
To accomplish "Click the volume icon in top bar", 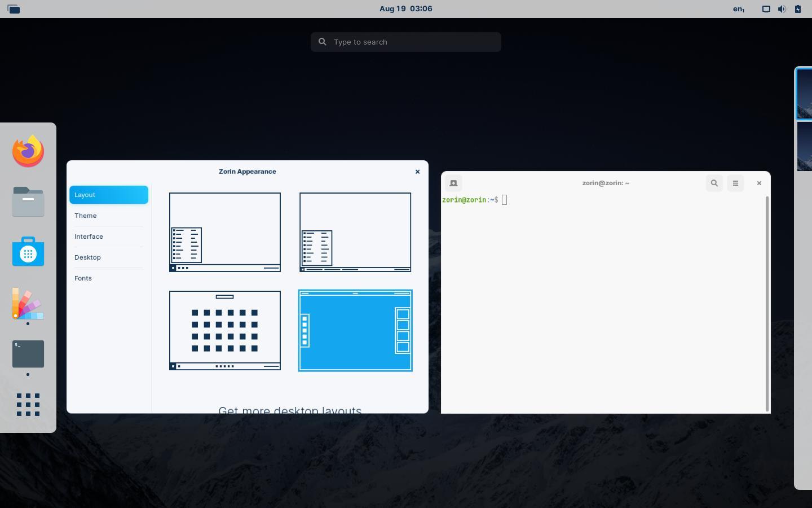I will [782, 9].
